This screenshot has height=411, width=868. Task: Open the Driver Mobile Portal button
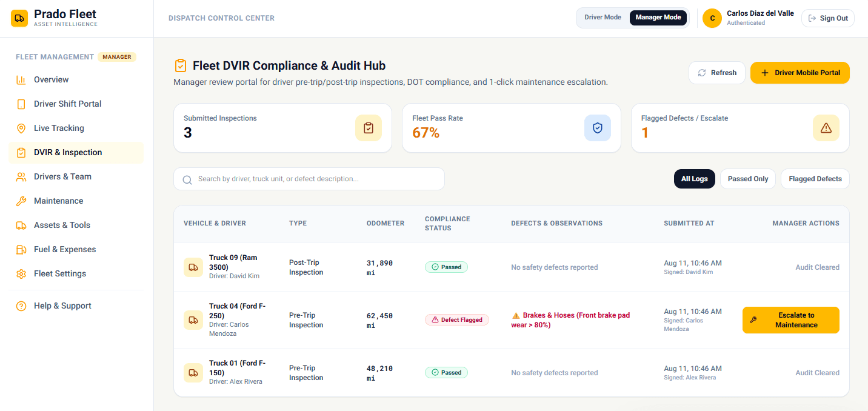tap(800, 73)
